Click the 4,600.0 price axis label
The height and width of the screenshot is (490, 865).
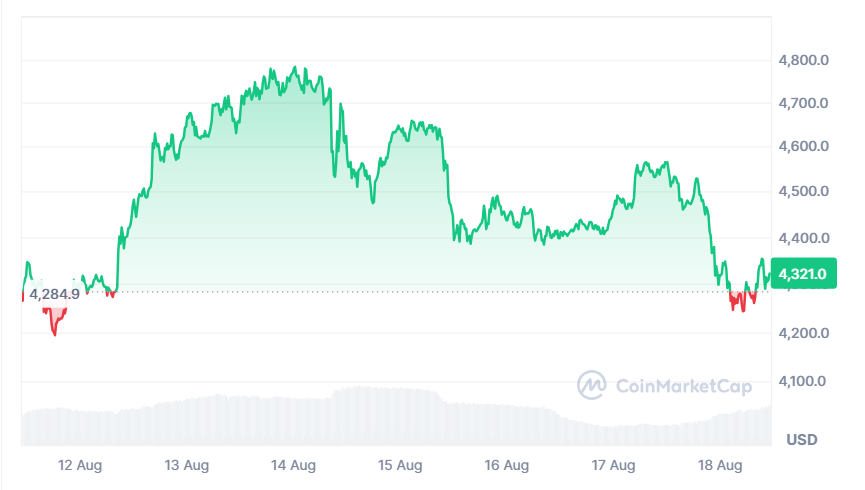804,147
